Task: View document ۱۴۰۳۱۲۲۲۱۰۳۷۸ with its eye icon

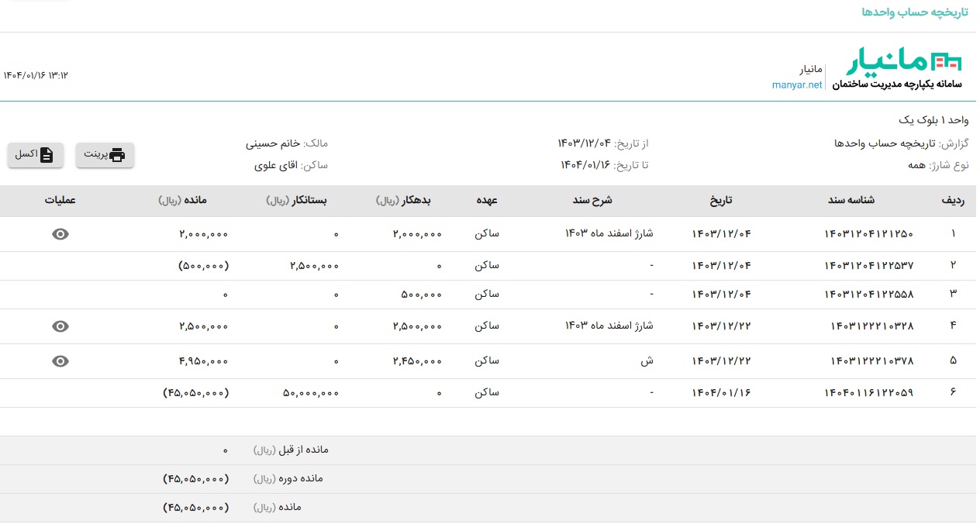Action: [x=60, y=361]
